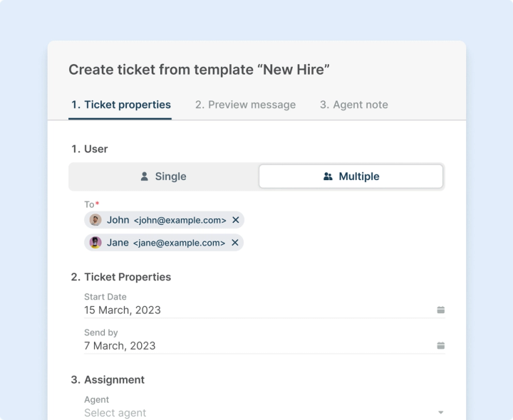The image size is (513, 420).
Task: Expand the Agent dropdown arrow
Action: coord(440,413)
